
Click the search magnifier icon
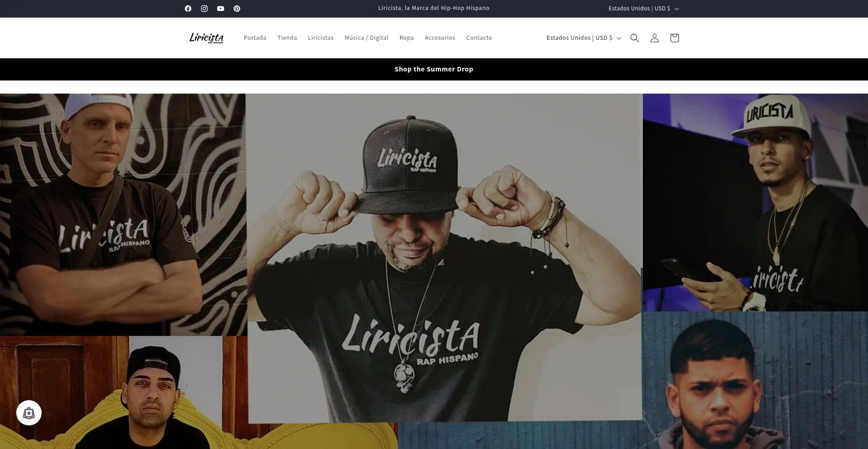[635, 38]
